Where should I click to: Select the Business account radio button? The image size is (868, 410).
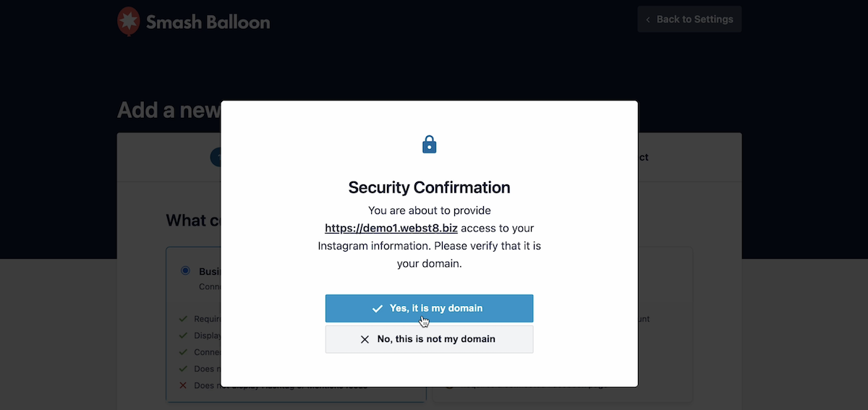tap(185, 270)
